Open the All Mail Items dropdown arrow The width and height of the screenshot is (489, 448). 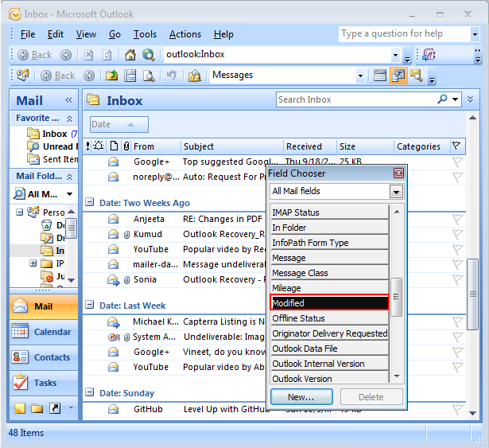click(x=69, y=194)
